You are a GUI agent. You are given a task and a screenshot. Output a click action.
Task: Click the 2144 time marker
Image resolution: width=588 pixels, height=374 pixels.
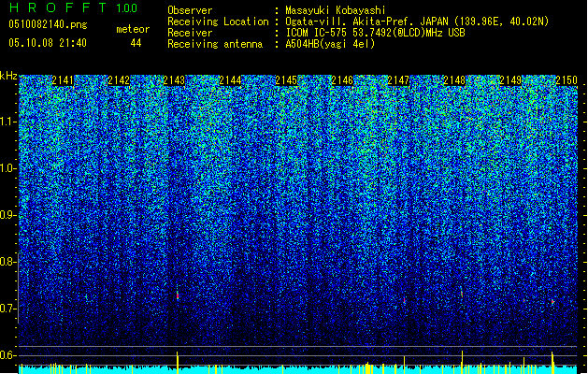pyautogui.click(x=230, y=80)
